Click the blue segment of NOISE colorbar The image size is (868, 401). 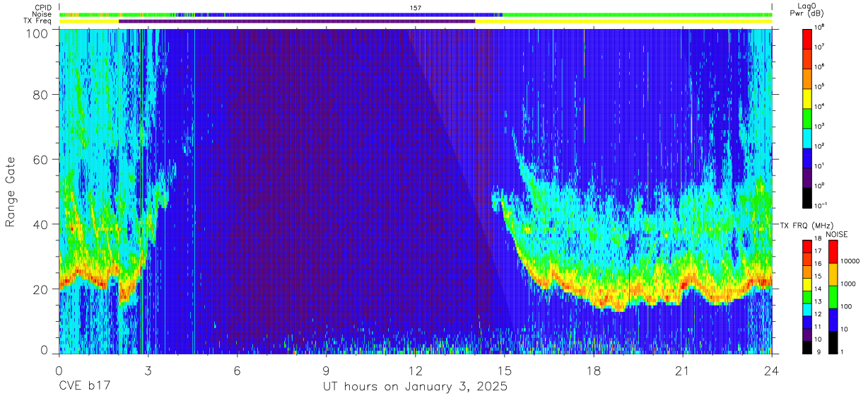coord(833,320)
